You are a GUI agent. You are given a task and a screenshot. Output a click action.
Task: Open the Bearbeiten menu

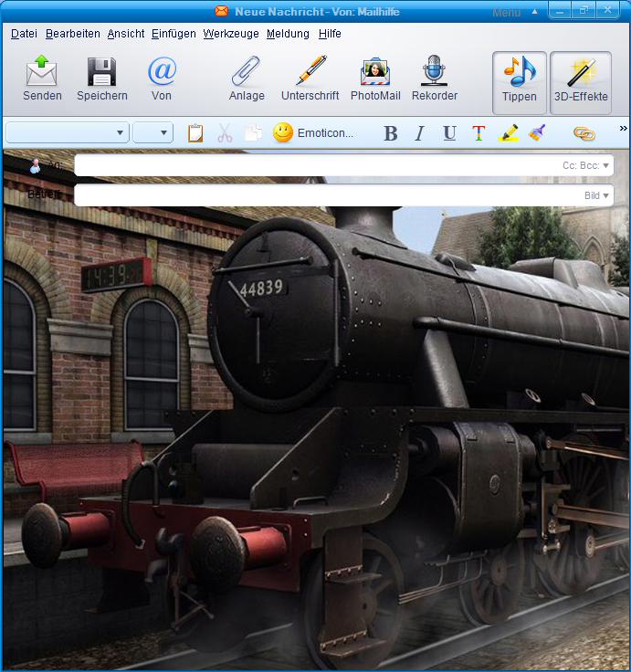click(73, 34)
